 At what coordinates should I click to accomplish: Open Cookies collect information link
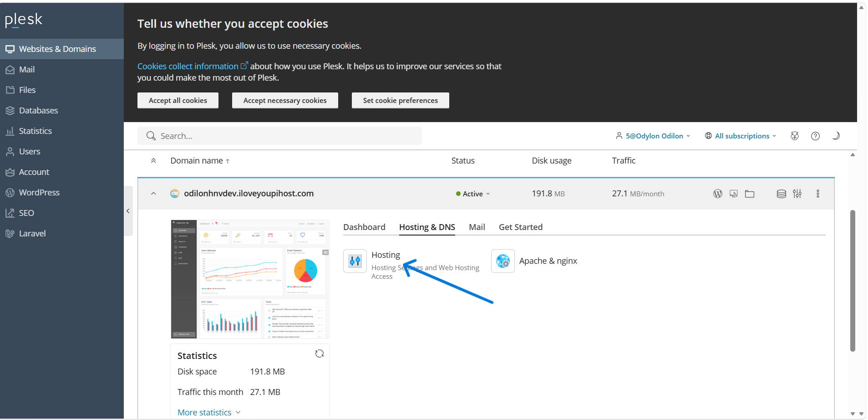tap(188, 66)
